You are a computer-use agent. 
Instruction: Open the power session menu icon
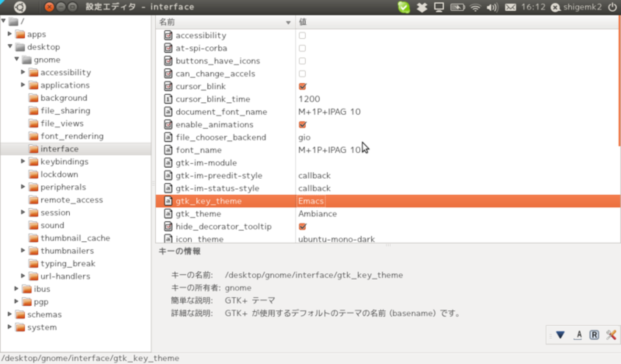click(x=612, y=7)
